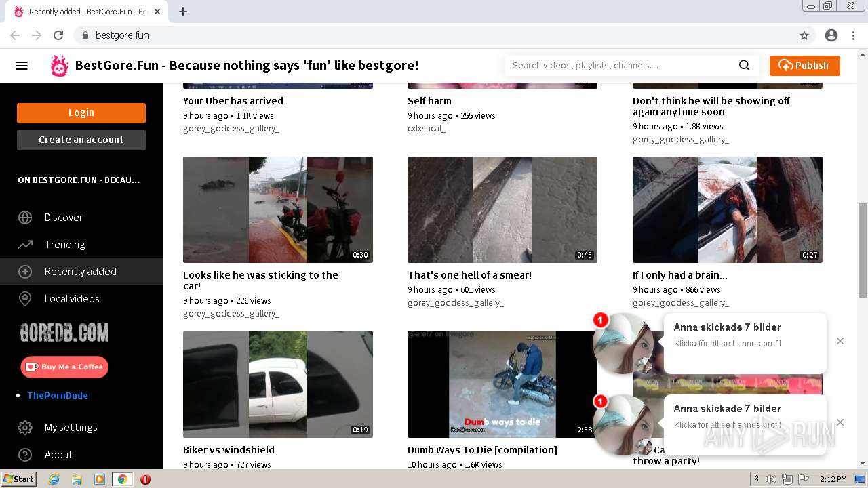This screenshot has height=488, width=868.
Task: Click 'If I only had a brain...' title
Action: click(x=680, y=275)
